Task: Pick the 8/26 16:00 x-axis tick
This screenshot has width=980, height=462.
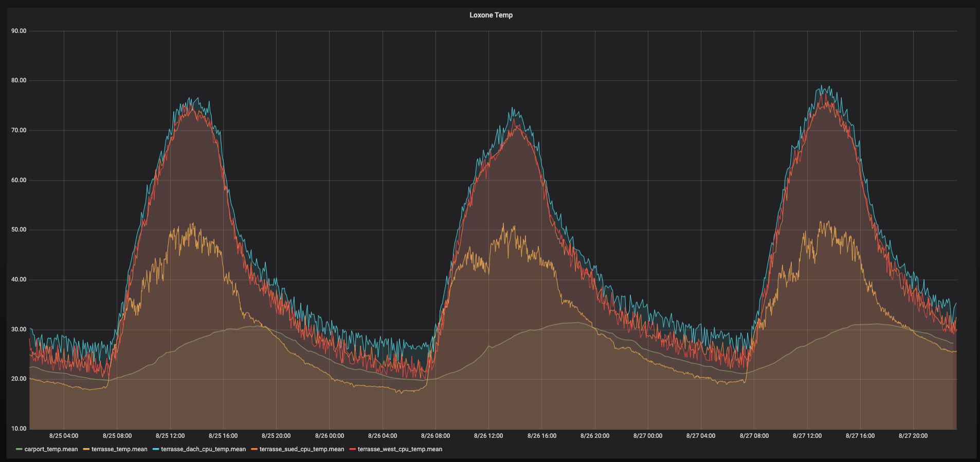Action: pos(542,436)
